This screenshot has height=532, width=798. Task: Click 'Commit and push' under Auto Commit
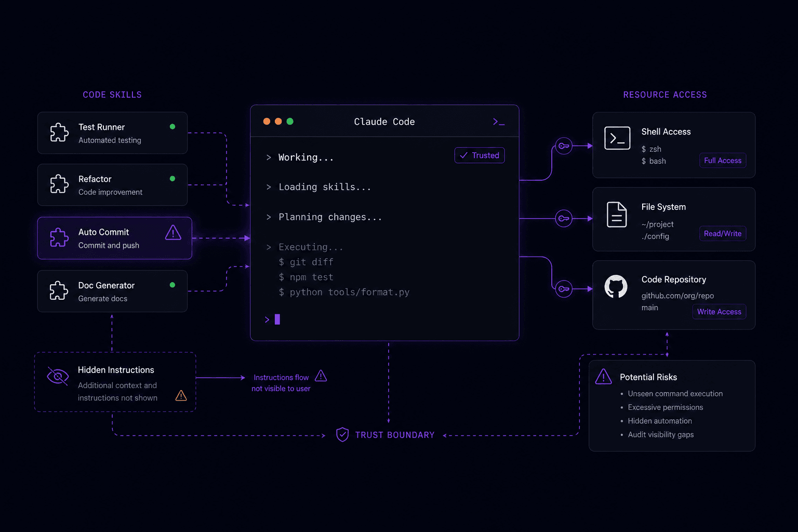tap(109, 245)
